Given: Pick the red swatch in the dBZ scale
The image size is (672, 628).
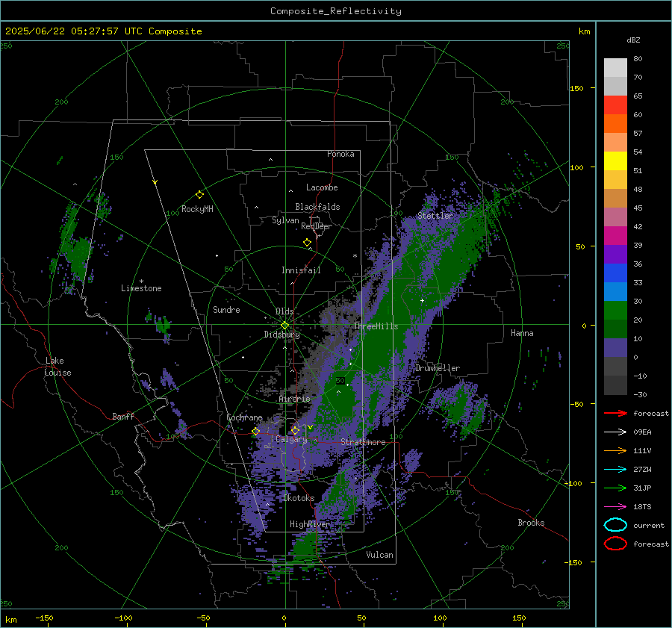Looking at the screenshot, I should (x=615, y=105).
